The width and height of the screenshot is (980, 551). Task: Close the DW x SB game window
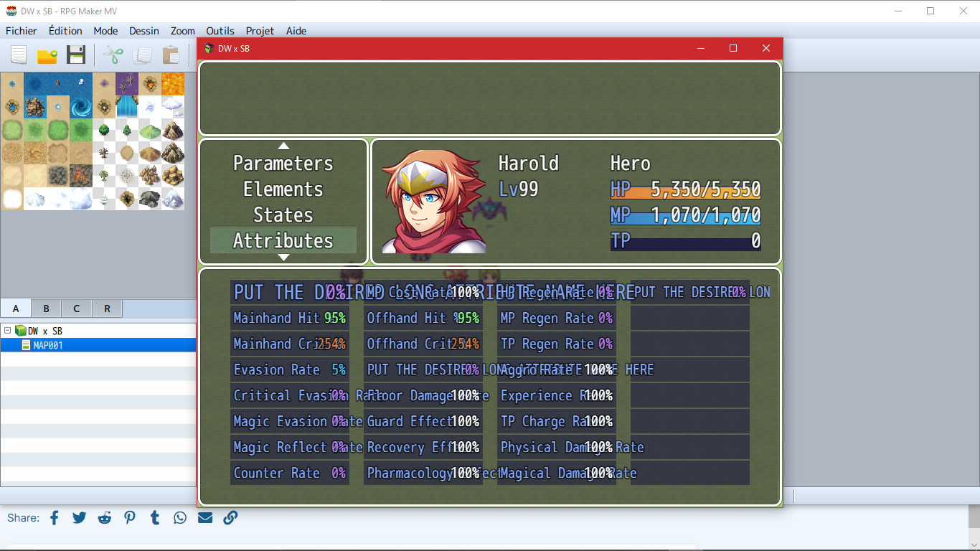pyautogui.click(x=766, y=48)
